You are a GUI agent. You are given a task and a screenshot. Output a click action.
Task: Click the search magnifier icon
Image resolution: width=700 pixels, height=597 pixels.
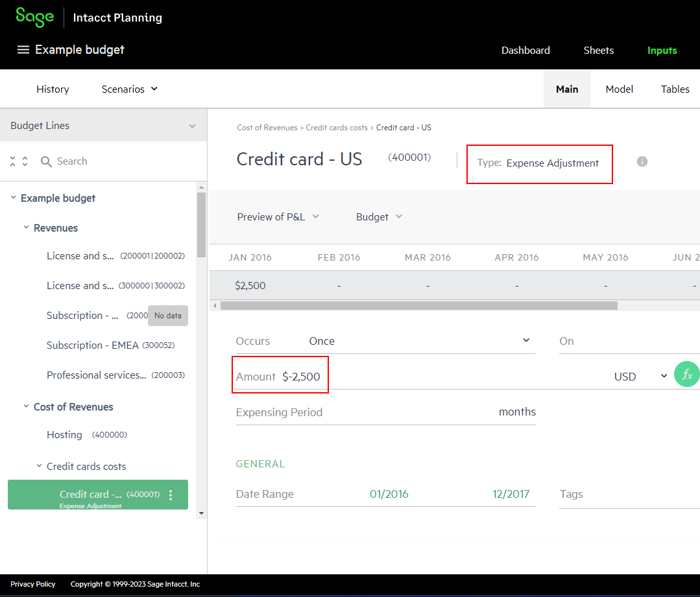[46, 161]
